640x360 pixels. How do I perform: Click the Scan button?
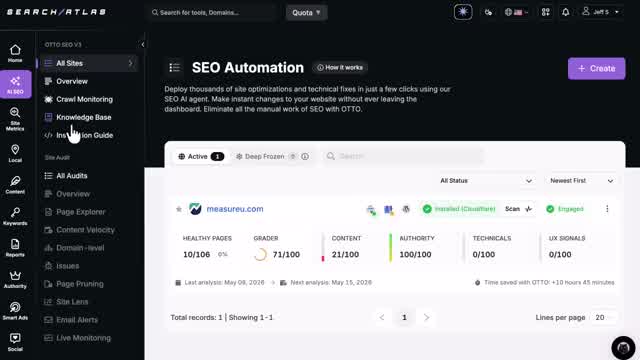click(x=518, y=209)
